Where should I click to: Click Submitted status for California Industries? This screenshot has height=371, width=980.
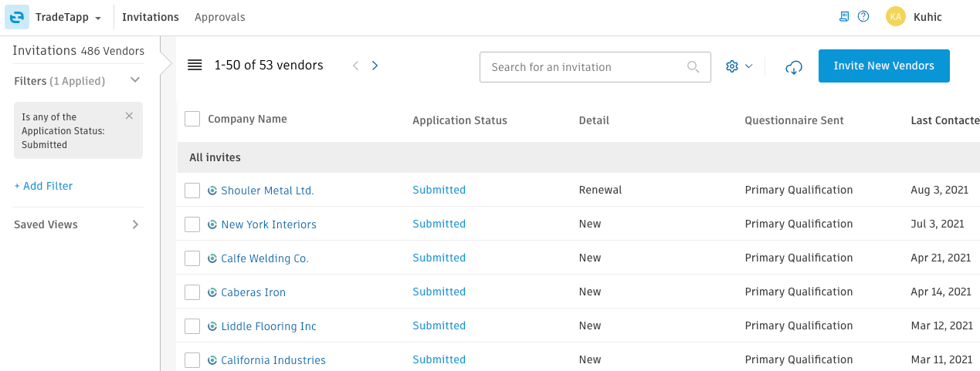pyautogui.click(x=439, y=359)
